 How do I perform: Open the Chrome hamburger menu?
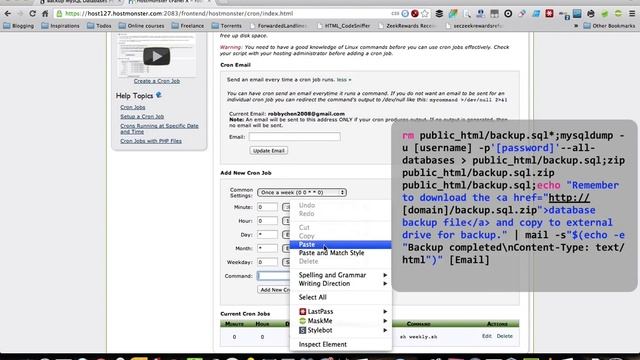tap(632, 13)
